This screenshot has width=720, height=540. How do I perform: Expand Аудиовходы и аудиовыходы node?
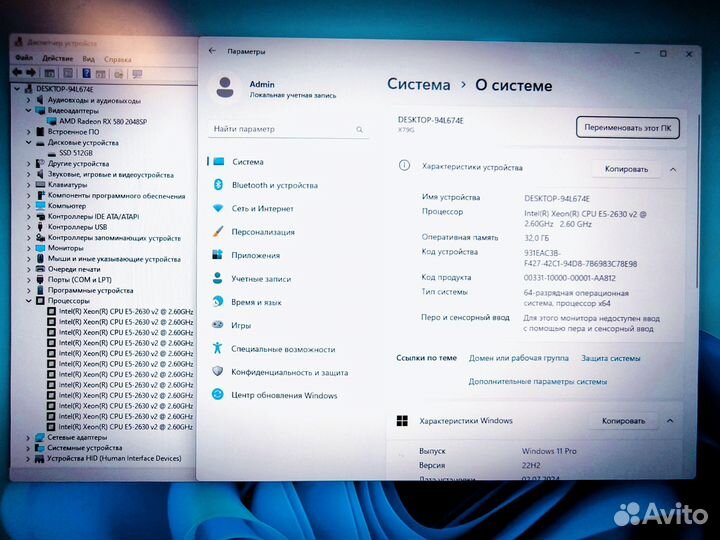point(28,100)
